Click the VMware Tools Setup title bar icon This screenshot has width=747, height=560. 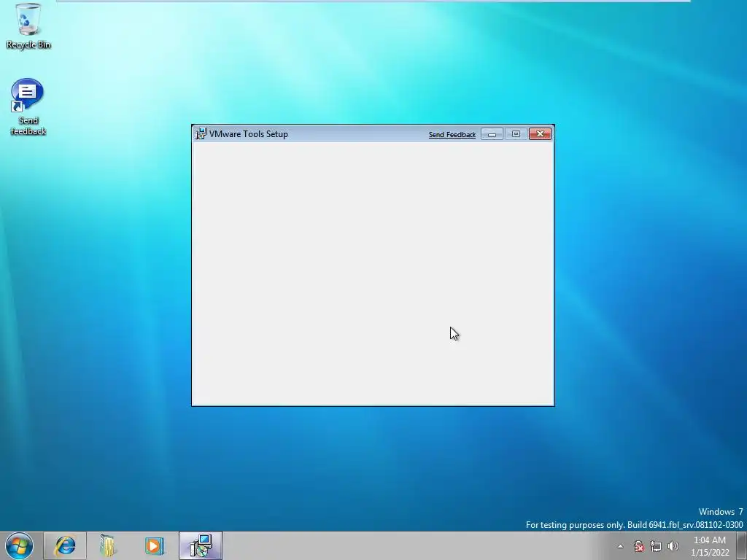point(201,134)
